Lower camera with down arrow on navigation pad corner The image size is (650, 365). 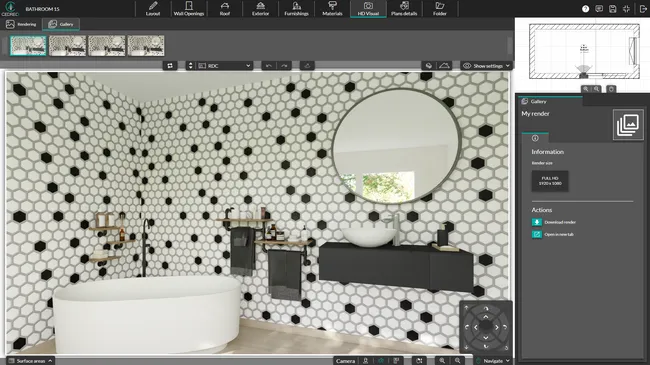tap(466, 348)
